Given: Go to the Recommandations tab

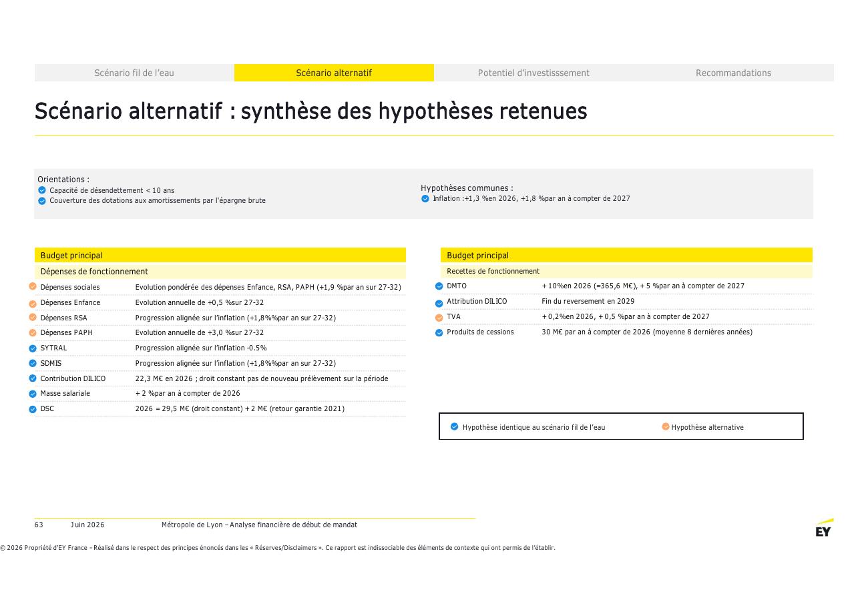Looking at the screenshot, I should (733, 73).
